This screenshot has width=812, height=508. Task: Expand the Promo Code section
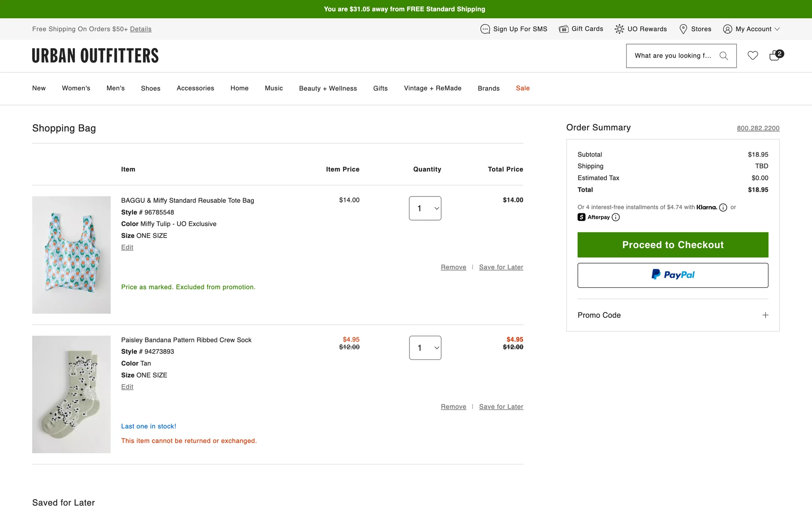pyautogui.click(x=765, y=315)
